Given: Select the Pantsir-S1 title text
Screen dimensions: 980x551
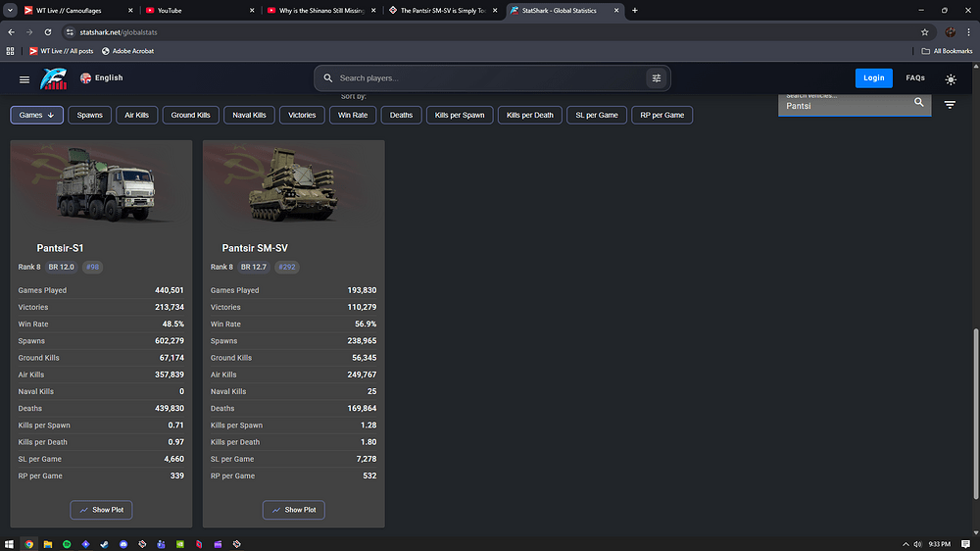Looking at the screenshot, I should [x=60, y=248].
